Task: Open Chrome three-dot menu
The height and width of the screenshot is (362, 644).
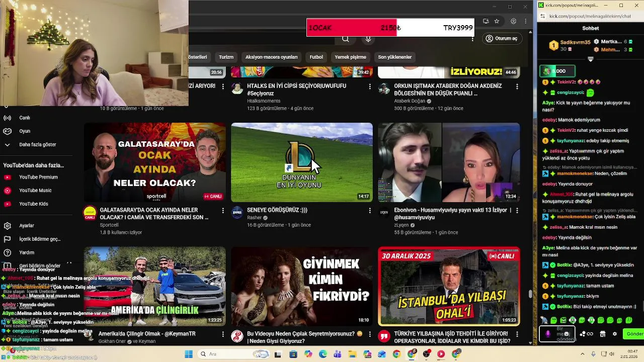Action: [x=526, y=21]
